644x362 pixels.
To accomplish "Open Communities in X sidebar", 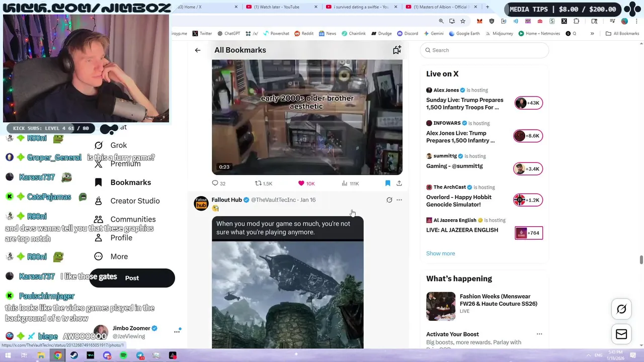I will coord(125,219).
